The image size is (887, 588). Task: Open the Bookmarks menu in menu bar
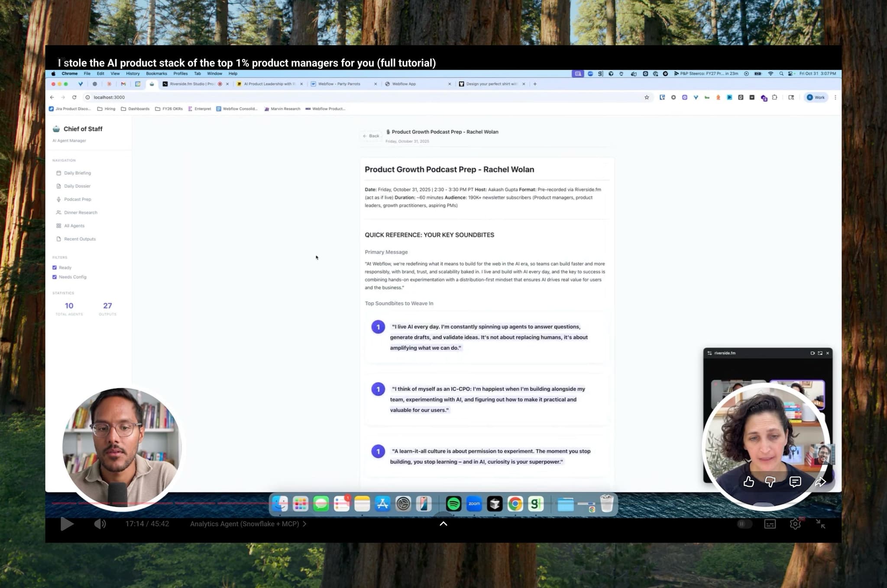tap(156, 74)
